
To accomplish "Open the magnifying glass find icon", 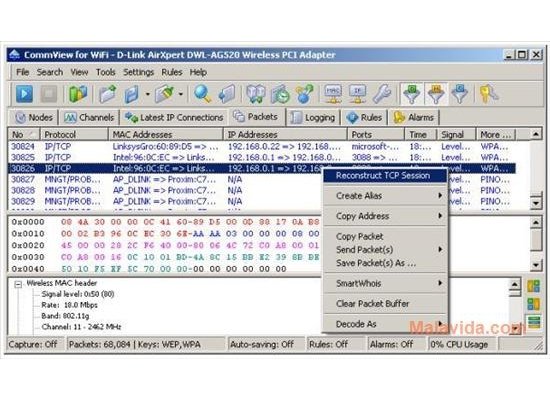I will coord(202,94).
